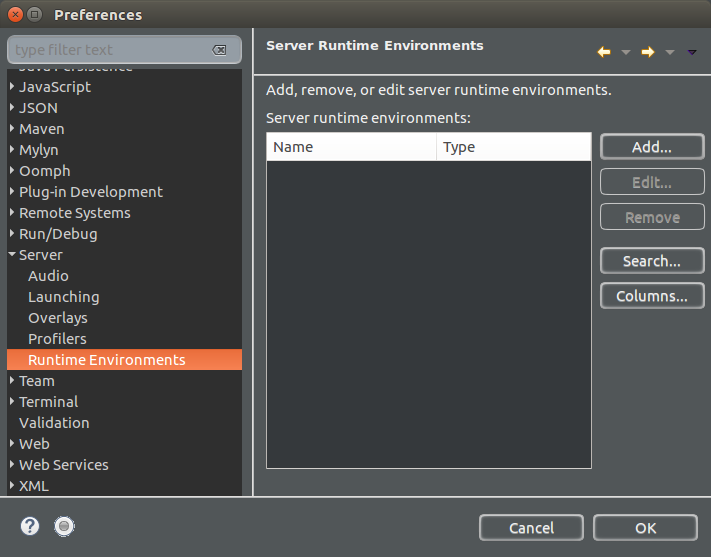Expand the Web Services category
This screenshot has height=557, width=711.
12,465
